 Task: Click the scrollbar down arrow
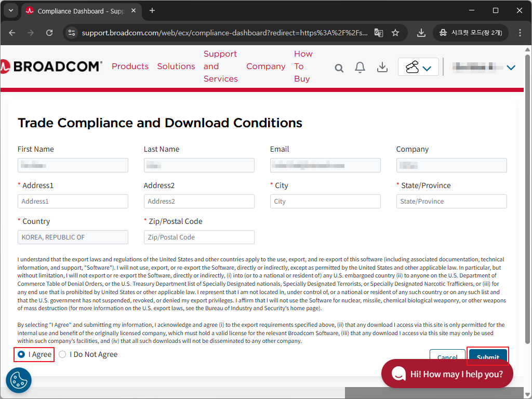click(527, 394)
